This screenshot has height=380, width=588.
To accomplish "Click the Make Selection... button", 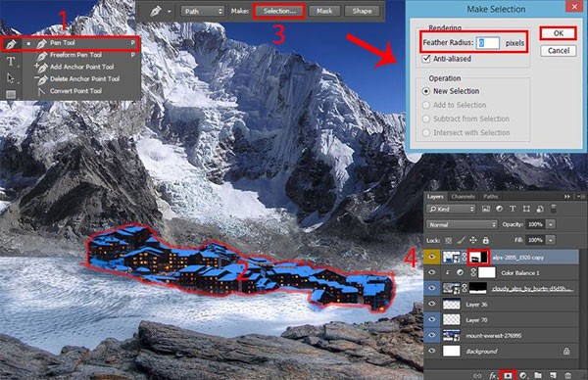I will 279,11.
